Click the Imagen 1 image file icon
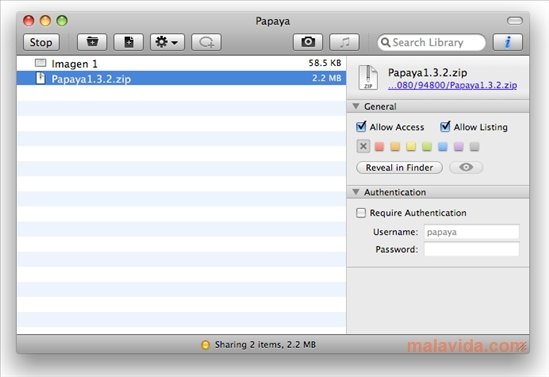Image resolution: width=549 pixels, height=377 pixels. [x=41, y=63]
